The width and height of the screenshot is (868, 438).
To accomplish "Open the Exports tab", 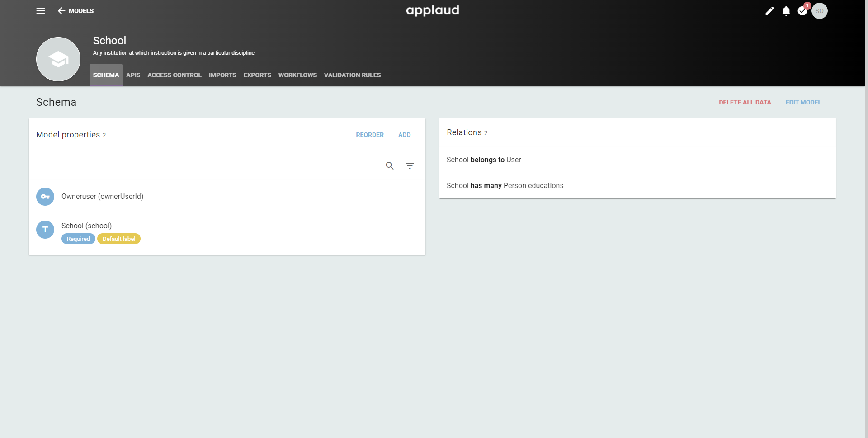I will (257, 75).
